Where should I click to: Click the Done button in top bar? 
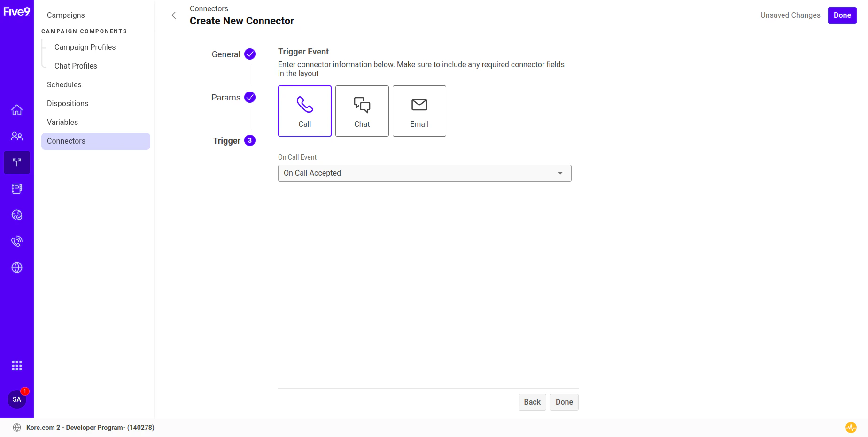[x=842, y=15]
